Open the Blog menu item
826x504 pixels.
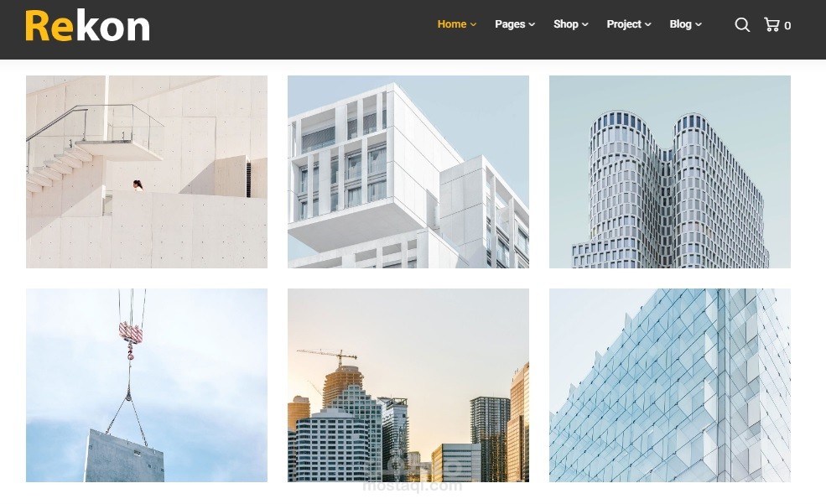(x=680, y=24)
